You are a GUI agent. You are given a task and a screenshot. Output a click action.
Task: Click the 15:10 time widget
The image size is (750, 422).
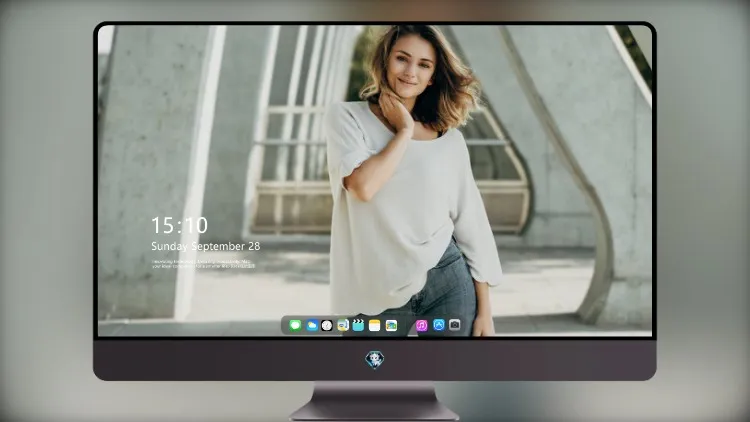pos(179,225)
